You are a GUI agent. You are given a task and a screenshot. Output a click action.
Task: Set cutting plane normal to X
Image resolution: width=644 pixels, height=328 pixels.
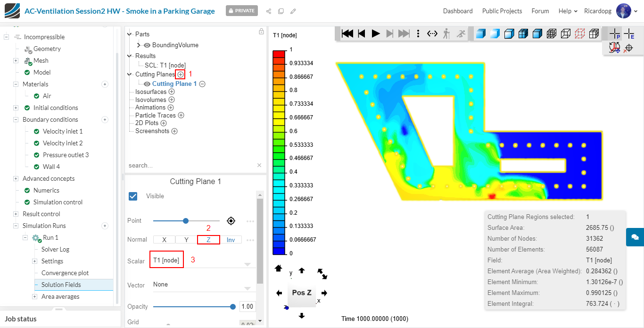click(x=164, y=240)
